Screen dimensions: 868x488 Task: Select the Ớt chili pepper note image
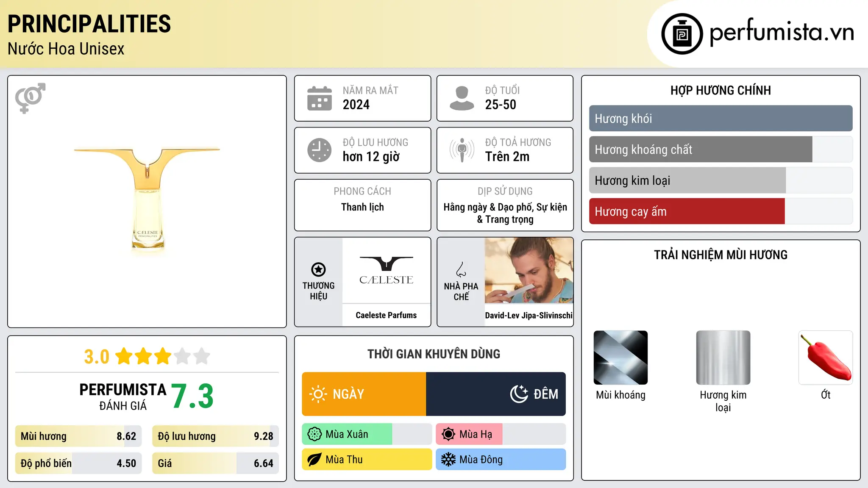[x=826, y=358]
